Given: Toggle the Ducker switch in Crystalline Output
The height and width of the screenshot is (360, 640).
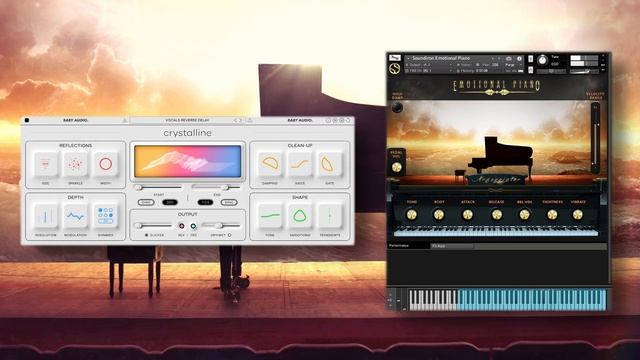Looking at the screenshot, I should coord(147,235).
